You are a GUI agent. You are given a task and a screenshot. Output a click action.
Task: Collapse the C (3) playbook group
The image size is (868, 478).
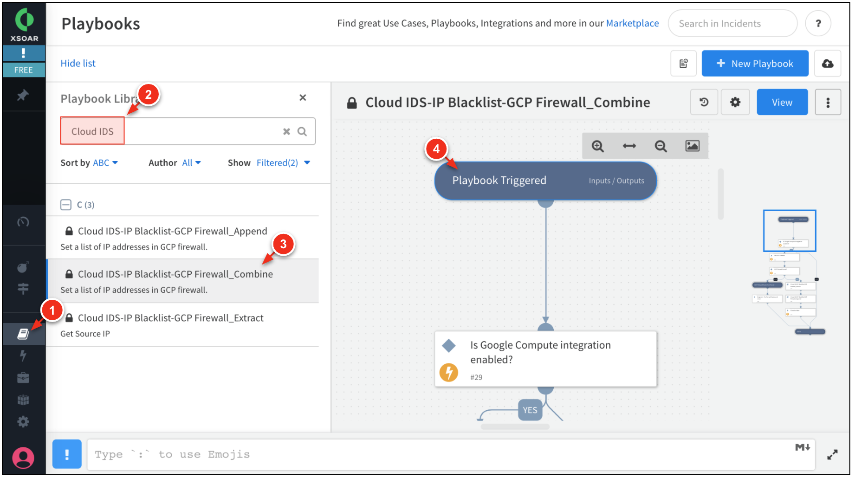66,205
